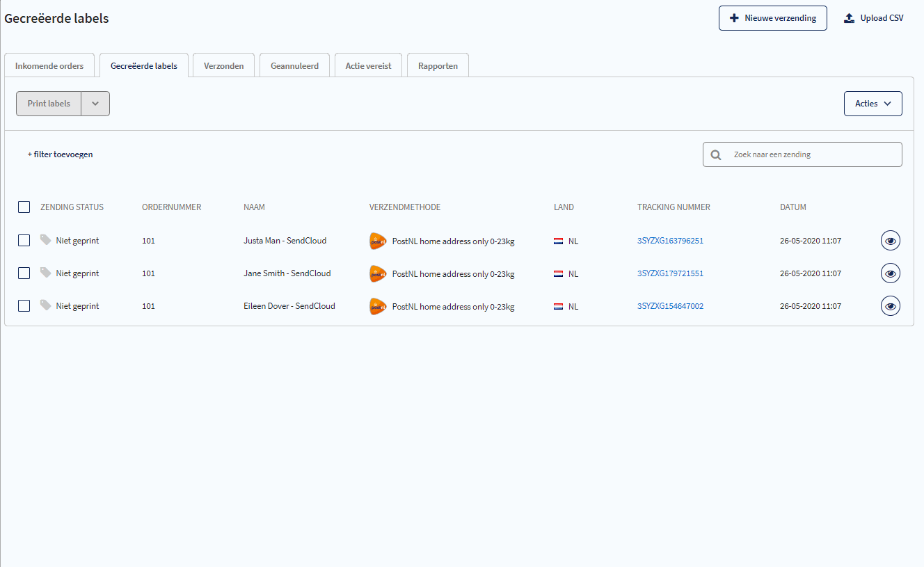The image size is (924, 567).
Task: Click the upload icon beside Upload CSV
Action: pos(849,18)
